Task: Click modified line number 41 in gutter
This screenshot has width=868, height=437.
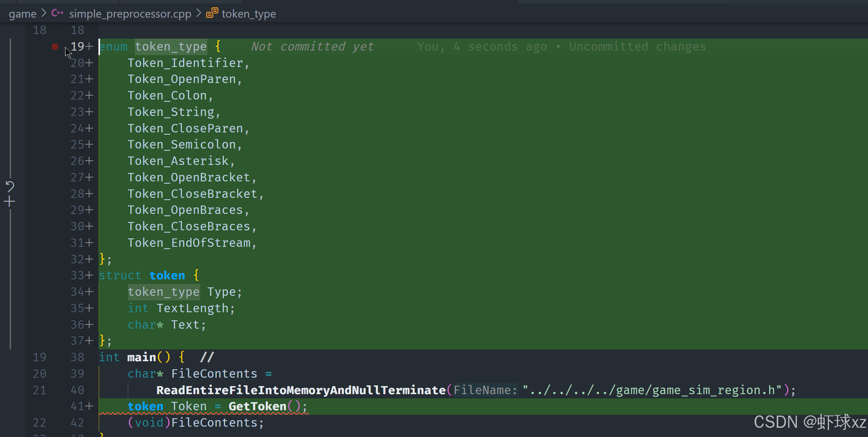Action: pos(77,406)
